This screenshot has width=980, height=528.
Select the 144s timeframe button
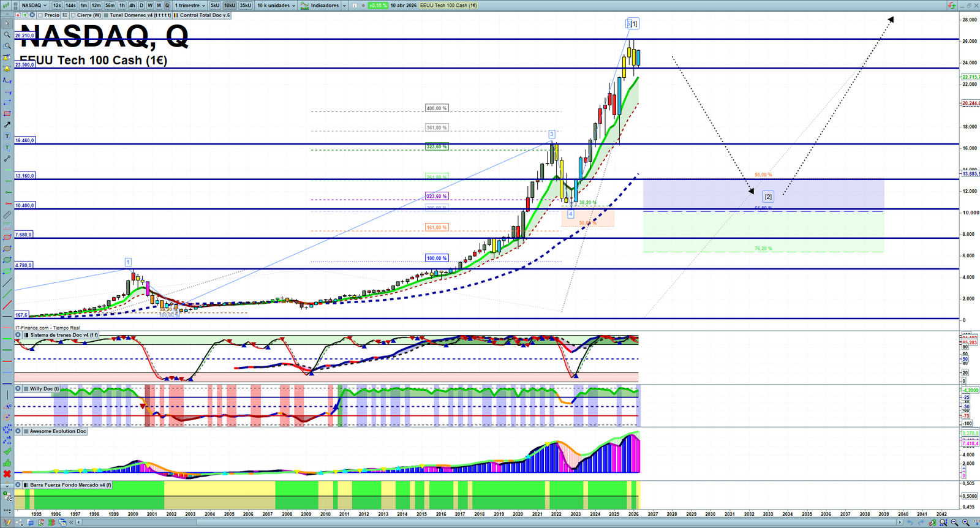(x=70, y=6)
